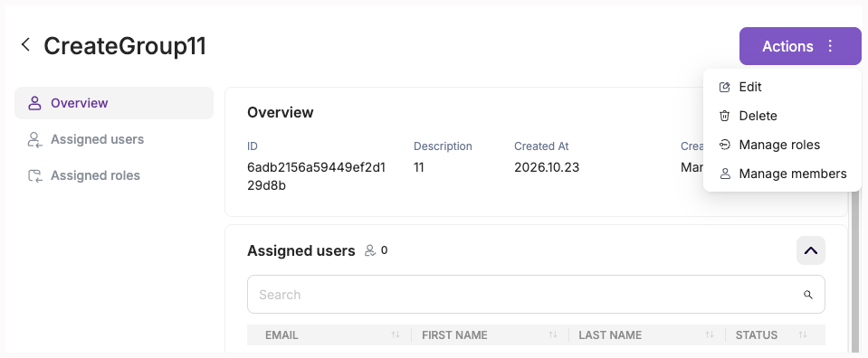Click the vertical scrollbar on right edge
The height and width of the screenshot is (358, 868).
856,271
